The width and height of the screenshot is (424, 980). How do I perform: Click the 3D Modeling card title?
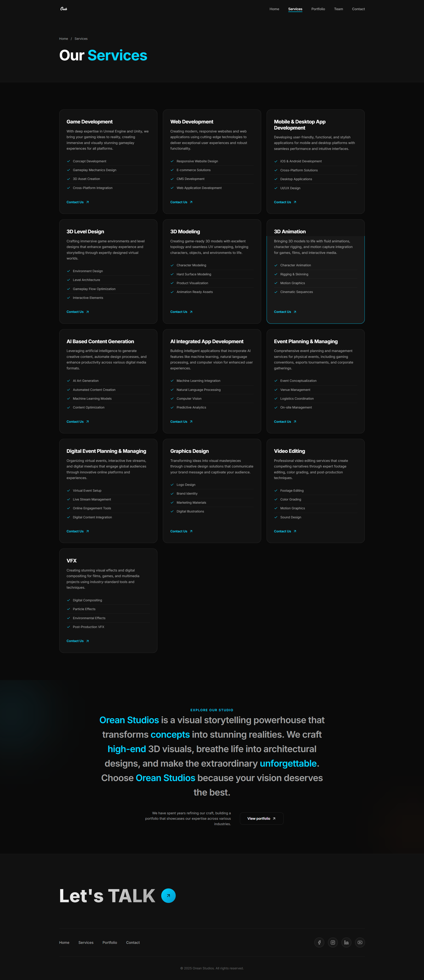tap(185, 232)
